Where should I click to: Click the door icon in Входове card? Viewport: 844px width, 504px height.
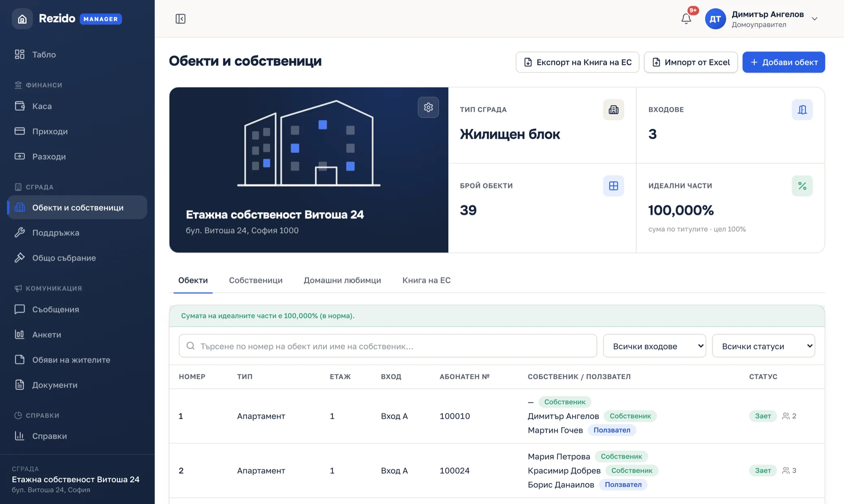click(802, 110)
